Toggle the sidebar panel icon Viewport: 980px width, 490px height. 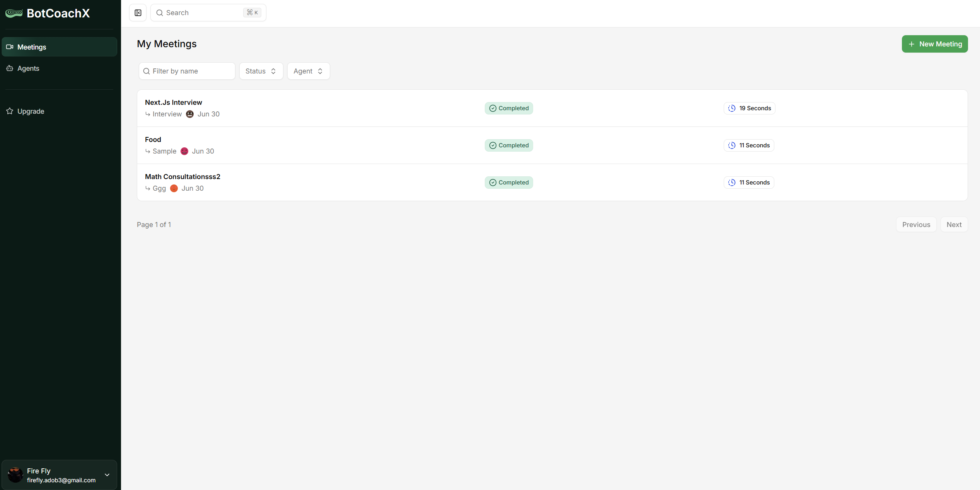coord(138,13)
